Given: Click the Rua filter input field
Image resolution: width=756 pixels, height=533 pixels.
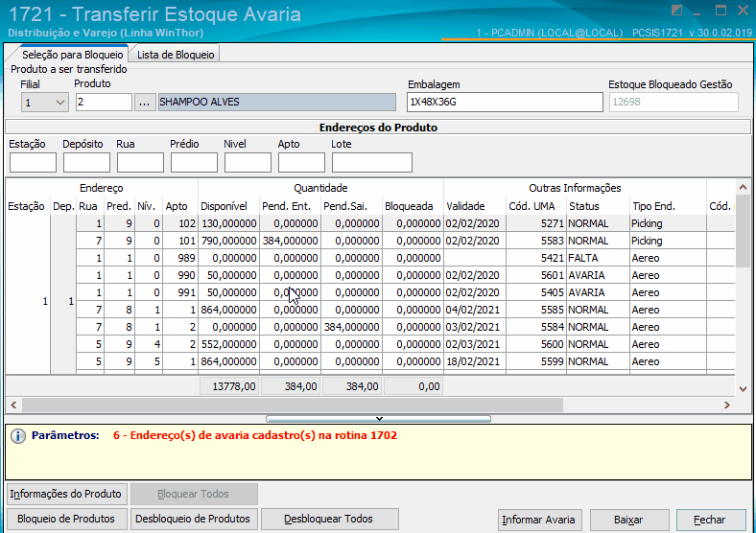Looking at the screenshot, I should point(140,162).
